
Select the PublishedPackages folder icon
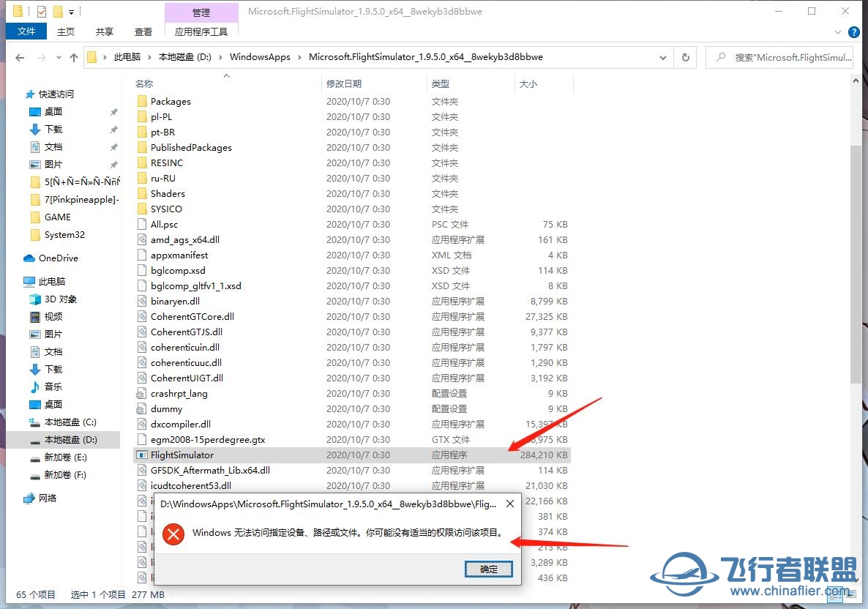click(142, 147)
